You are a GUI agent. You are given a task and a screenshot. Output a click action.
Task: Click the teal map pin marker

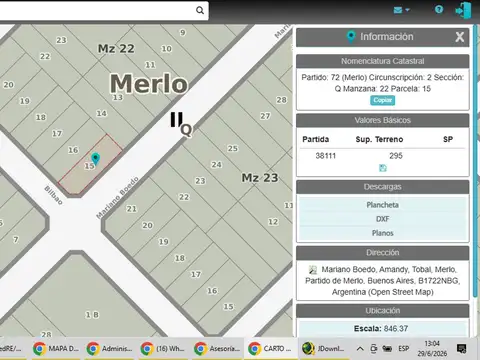(x=95, y=159)
